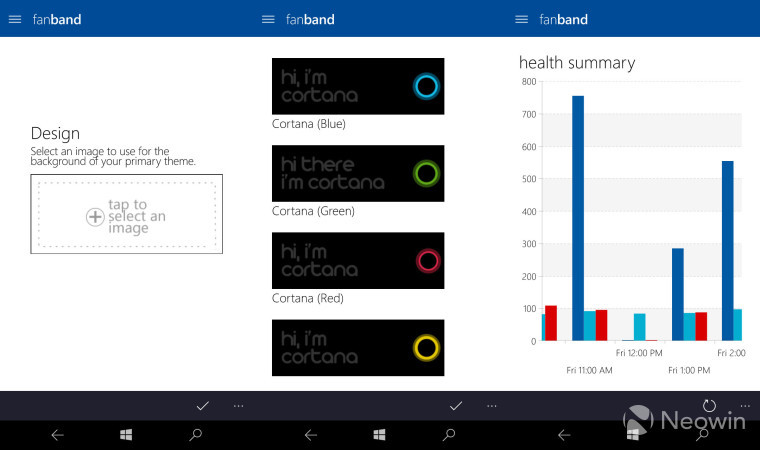This screenshot has width=760, height=450.
Task: Tap to select an image box
Action: [x=127, y=214]
